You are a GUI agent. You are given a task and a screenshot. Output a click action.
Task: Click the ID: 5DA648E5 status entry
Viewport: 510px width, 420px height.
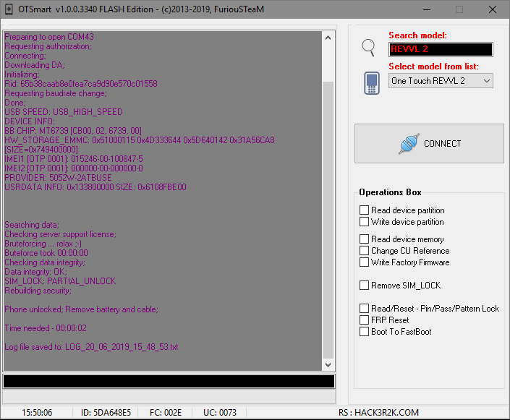click(106, 413)
